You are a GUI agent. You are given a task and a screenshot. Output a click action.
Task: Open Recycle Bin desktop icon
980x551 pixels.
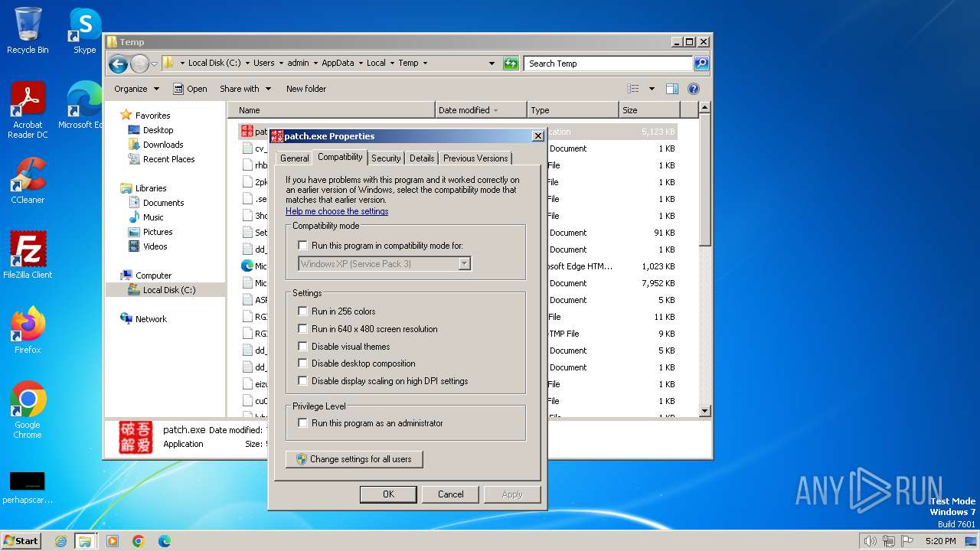point(28,31)
